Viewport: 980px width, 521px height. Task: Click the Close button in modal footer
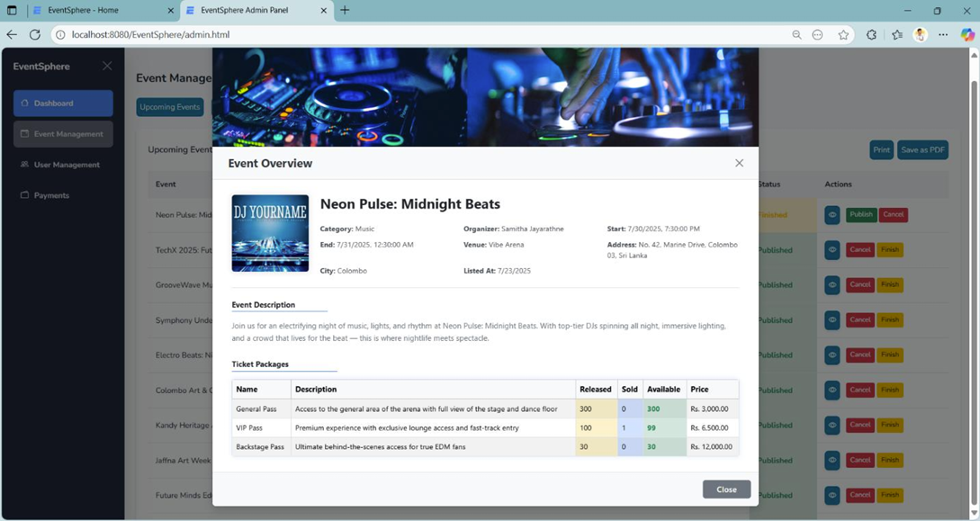[726, 490]
